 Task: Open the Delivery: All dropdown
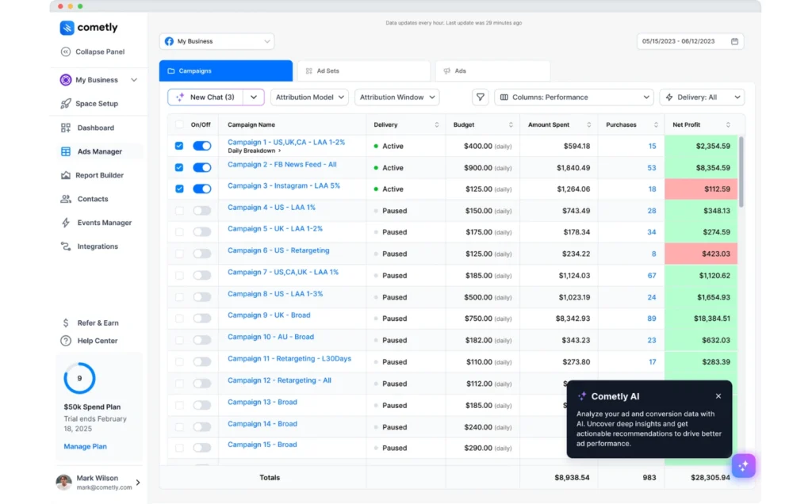701,97
